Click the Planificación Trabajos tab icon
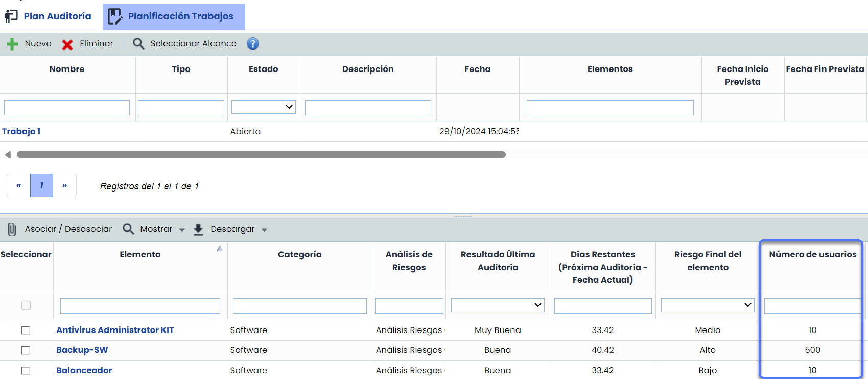The image size is (868, 379). tap(115, 16)
